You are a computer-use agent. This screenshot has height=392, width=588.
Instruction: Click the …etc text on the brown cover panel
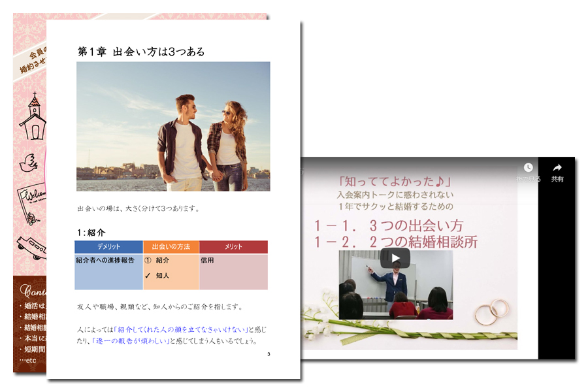click(x=28, y=361)
